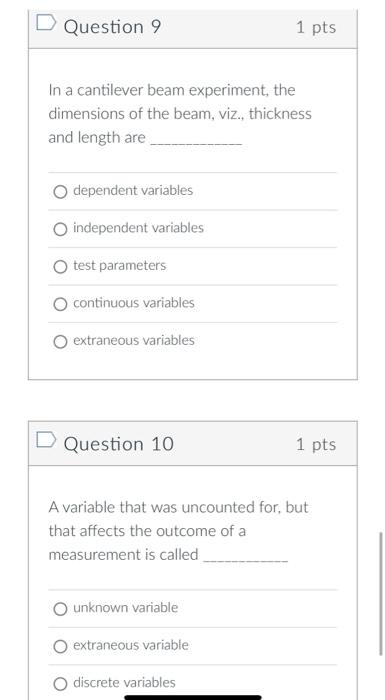The height and width of the screenshot is (700, 385).
Task: Click 'independent variables' label text
Action: [138, 228]
